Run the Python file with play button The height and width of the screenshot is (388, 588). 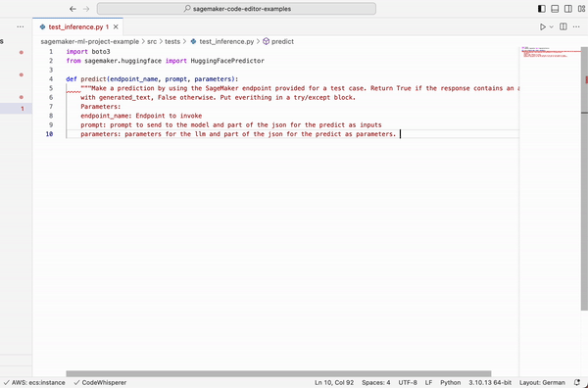pos(542,27)
